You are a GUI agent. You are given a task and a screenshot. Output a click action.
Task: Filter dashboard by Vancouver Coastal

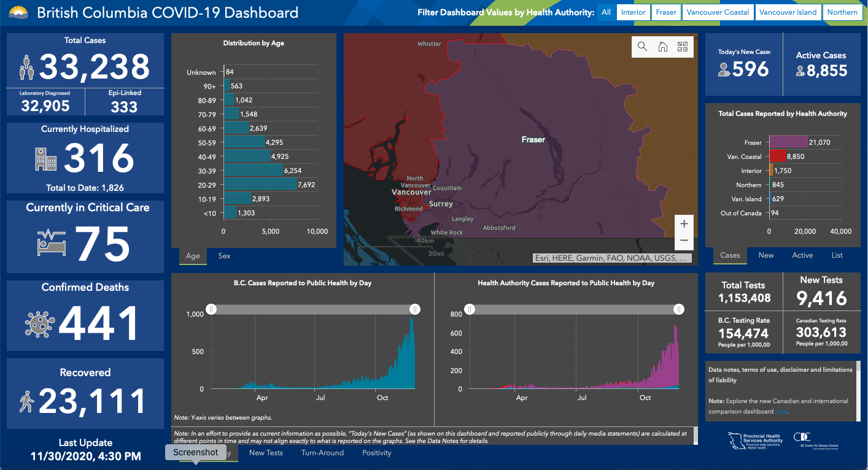coord(718,12)
